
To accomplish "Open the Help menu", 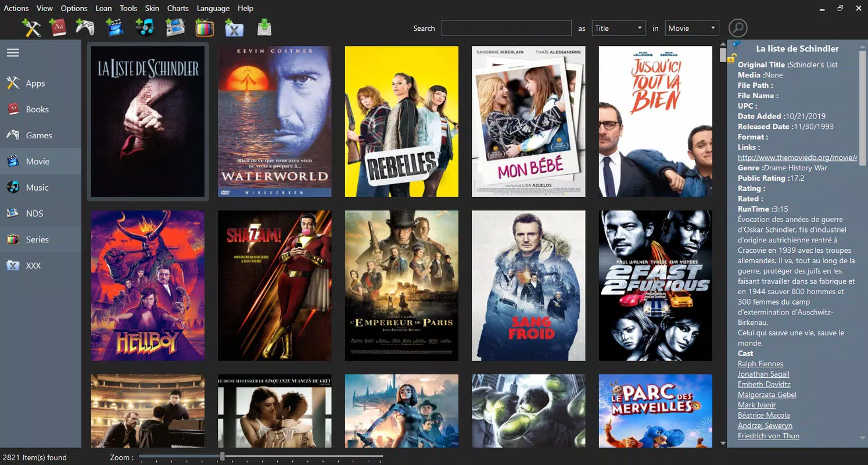I will click(x=246, y=8).
